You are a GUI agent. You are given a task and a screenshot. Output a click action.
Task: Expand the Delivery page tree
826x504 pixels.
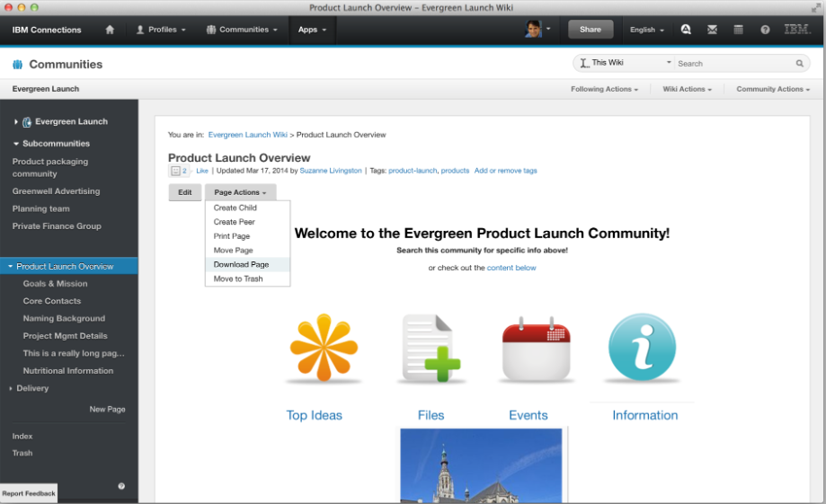(x=11, y=389)
